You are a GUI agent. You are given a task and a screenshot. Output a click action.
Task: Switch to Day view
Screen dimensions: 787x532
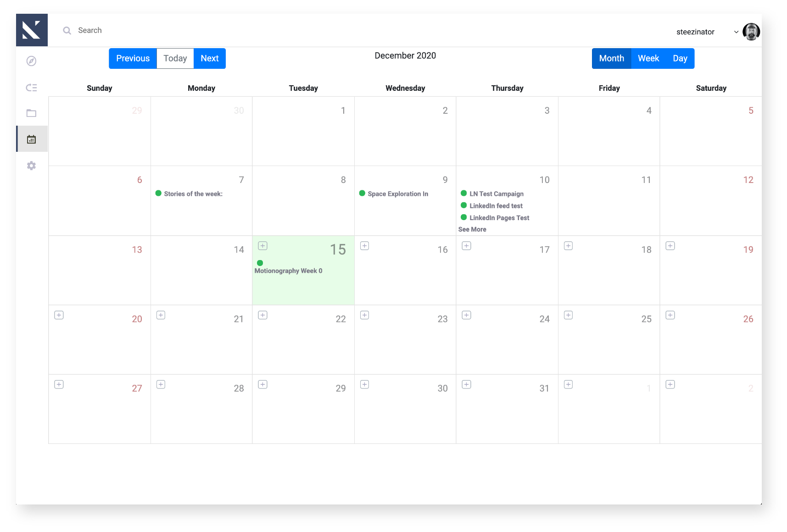[x=680, y=58]
